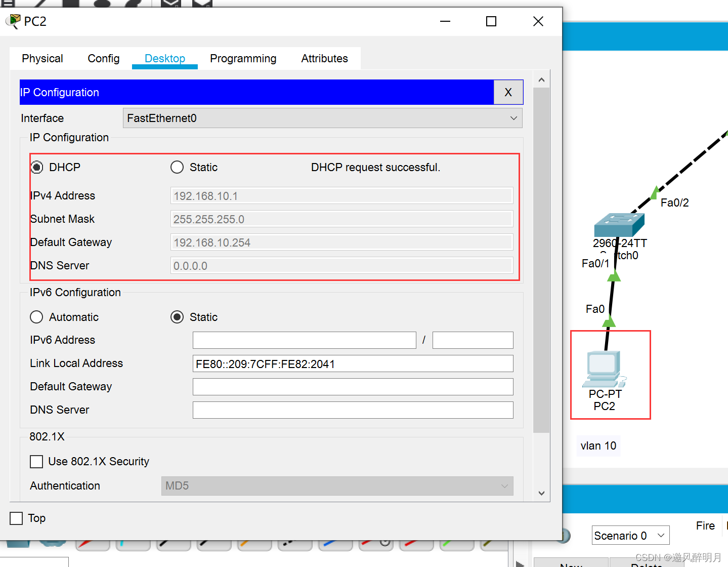Switch to the Physical tab

42,59
